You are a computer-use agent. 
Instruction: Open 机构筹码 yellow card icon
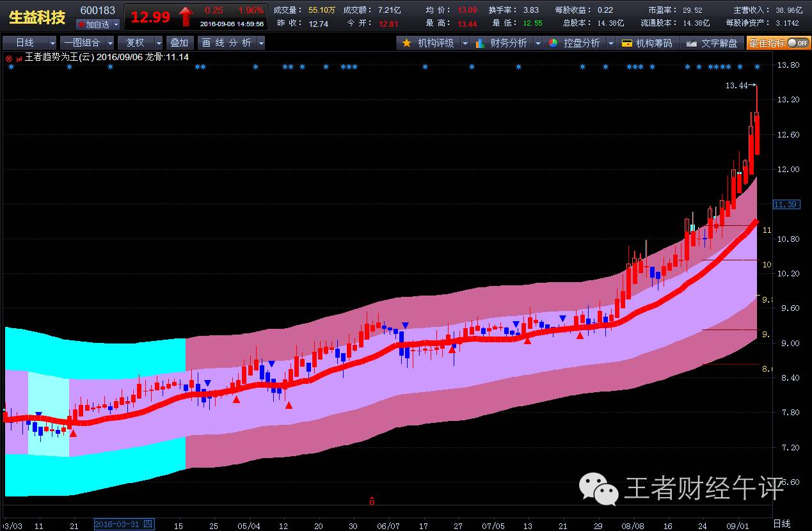626,43
